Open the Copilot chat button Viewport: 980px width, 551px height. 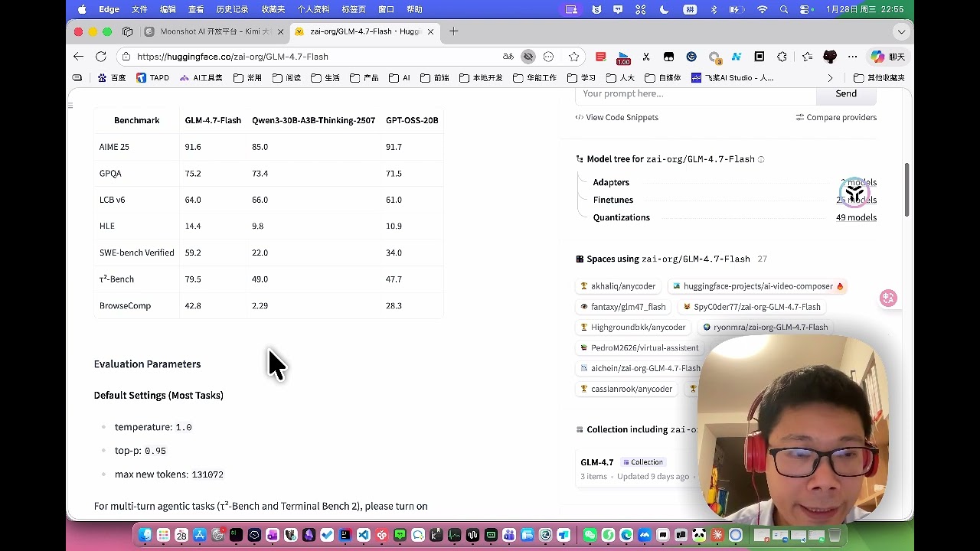pos(888,57)
